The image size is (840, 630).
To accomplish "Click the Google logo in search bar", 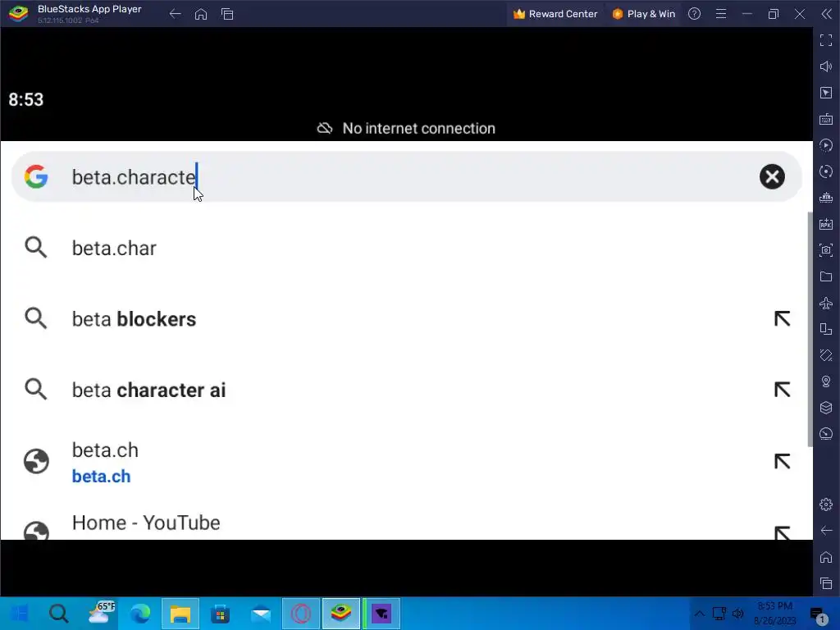I will (36, 177).
